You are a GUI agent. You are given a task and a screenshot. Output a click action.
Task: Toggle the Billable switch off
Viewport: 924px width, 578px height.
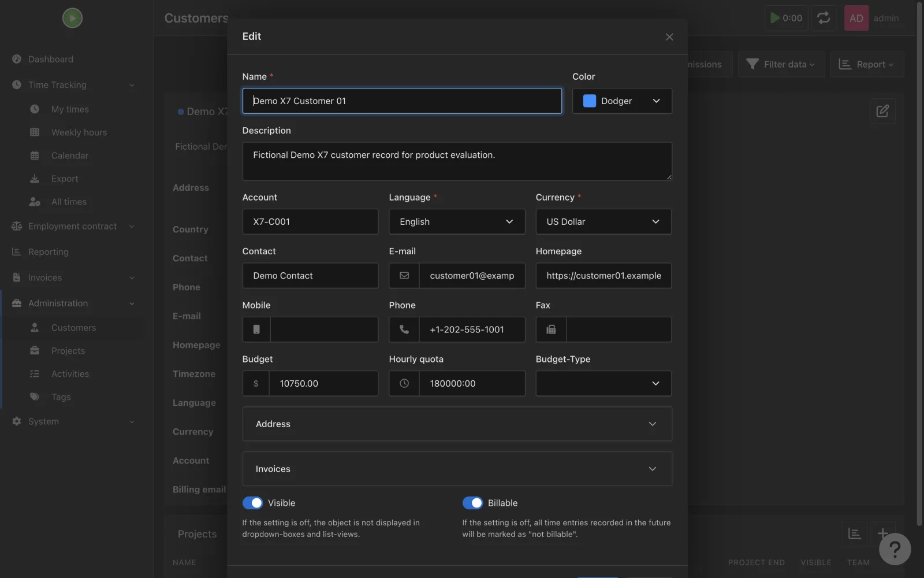click(472, 503)
